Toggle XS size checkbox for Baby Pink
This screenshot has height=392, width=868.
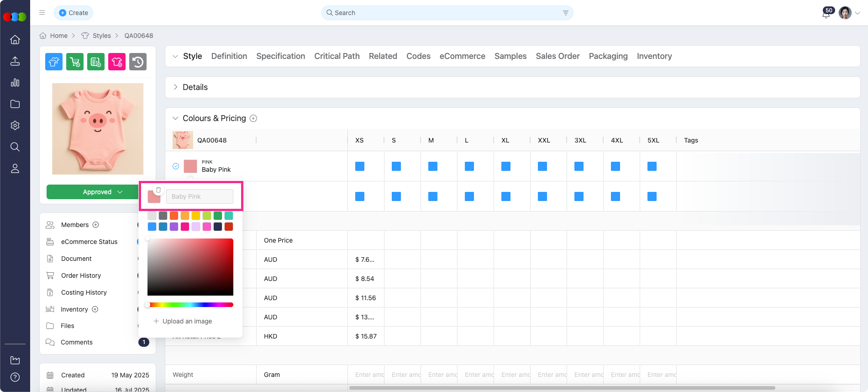tap(360, 166)
